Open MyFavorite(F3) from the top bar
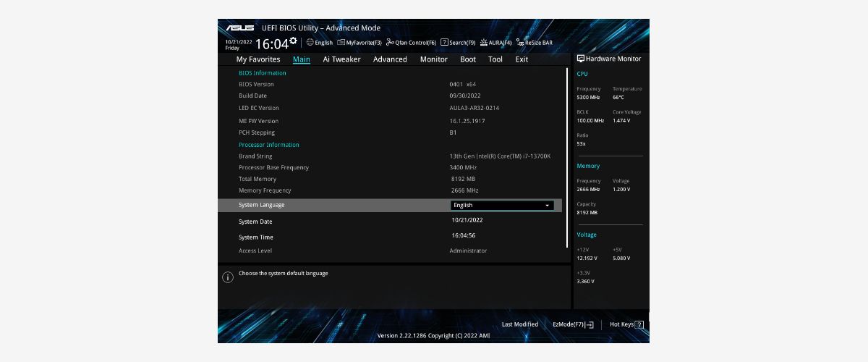 point(359,43)
